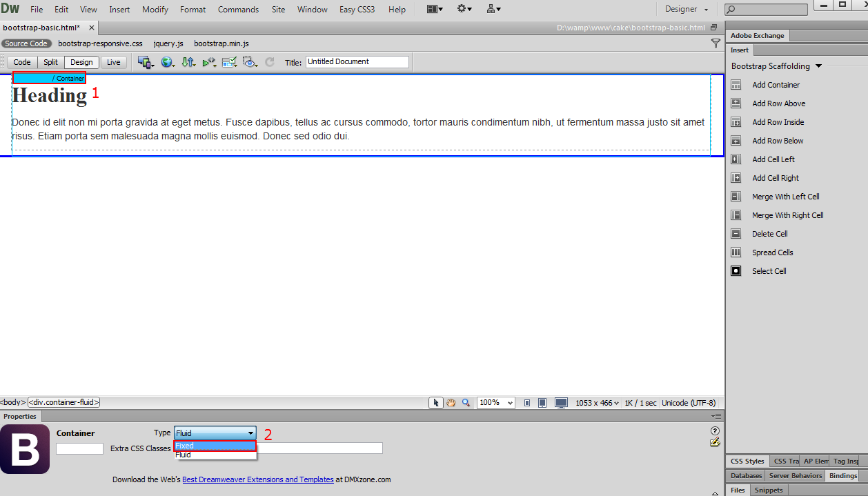Switch to the Server Behaviors tab
868x496 pixels.
point(796,476)
